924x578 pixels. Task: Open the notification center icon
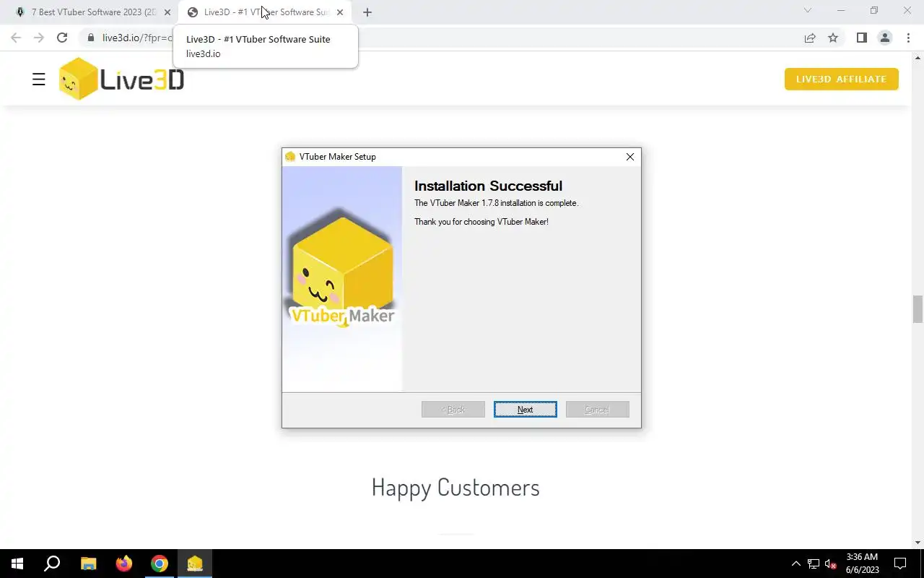(x=900, y=564)
